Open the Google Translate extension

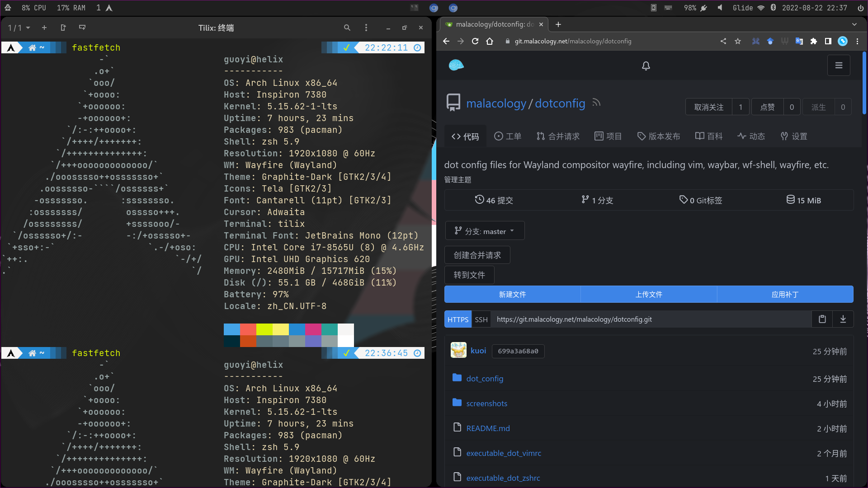click(799, 41)
